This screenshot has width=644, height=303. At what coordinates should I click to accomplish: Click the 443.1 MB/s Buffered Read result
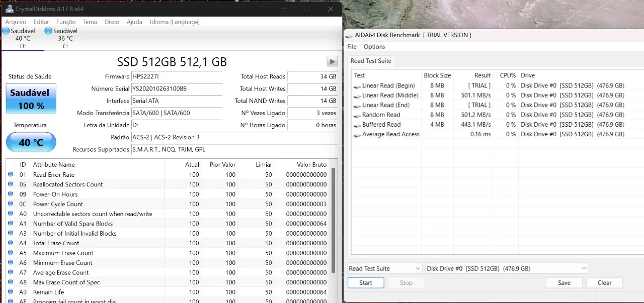coord(476,125)
